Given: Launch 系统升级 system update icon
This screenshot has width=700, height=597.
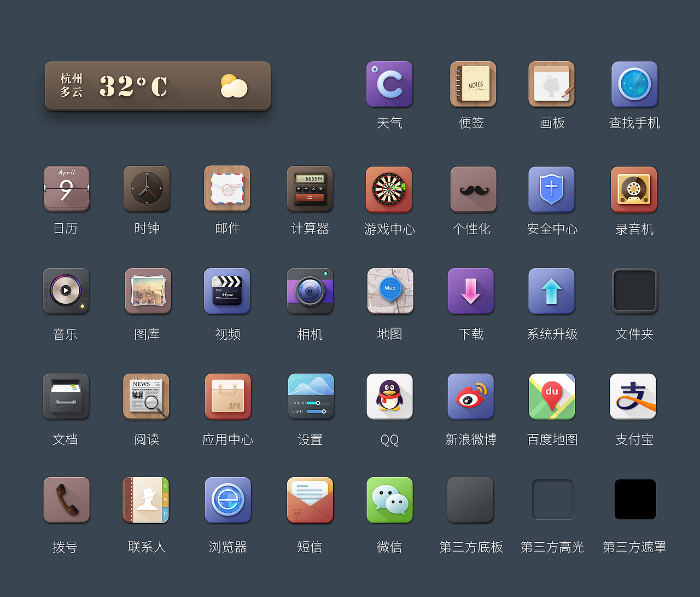Looking at the screenshot, I should [551, 291].
